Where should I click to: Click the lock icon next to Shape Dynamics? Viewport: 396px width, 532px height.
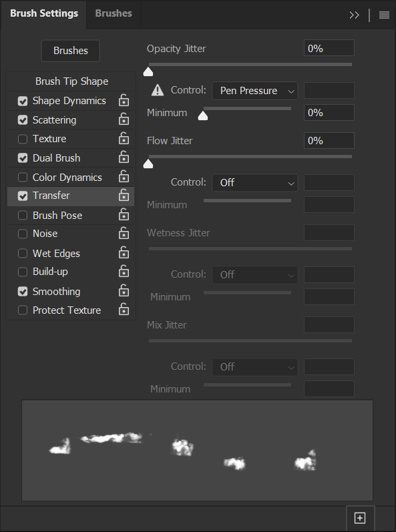point(124,101)
